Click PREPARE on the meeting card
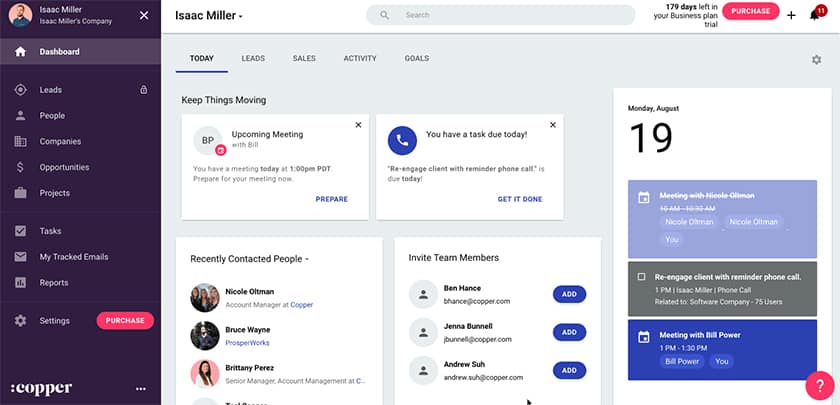This screenshot has height=405, width=840. [332, 199]
